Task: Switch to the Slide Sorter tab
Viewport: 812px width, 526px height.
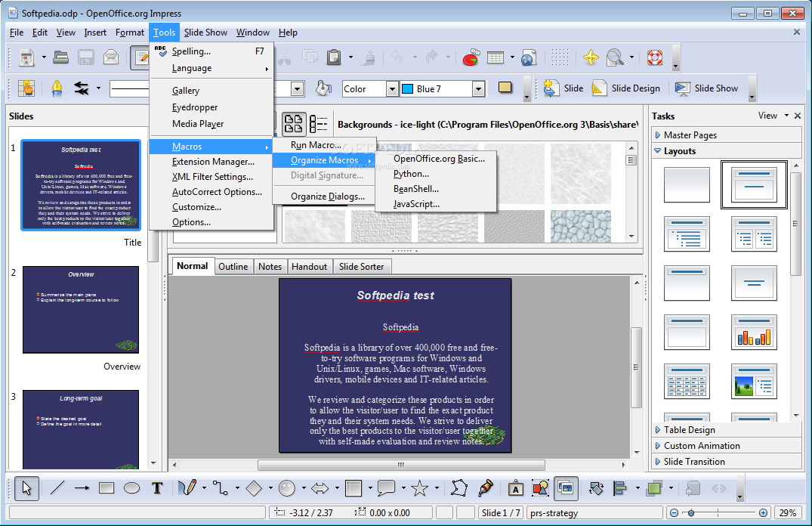Action: (362, 266)
